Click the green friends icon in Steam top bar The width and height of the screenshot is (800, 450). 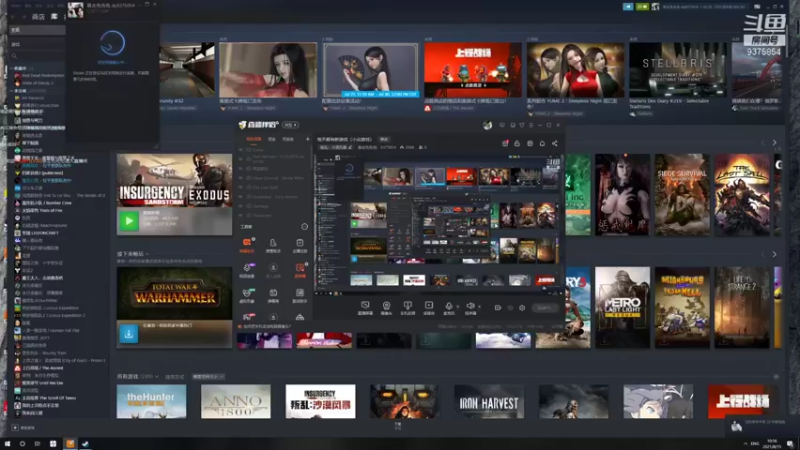pyautogui.click(x=642, y=7)
